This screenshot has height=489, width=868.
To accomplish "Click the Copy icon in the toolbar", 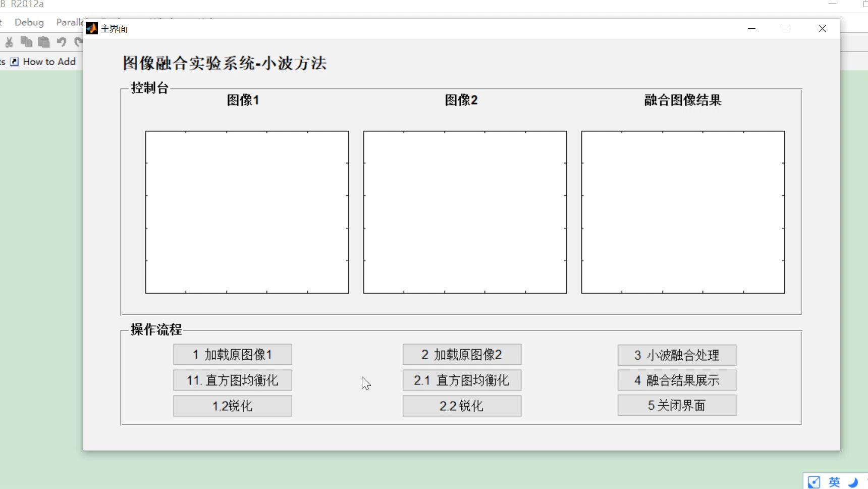I will [x=27, y=42].
